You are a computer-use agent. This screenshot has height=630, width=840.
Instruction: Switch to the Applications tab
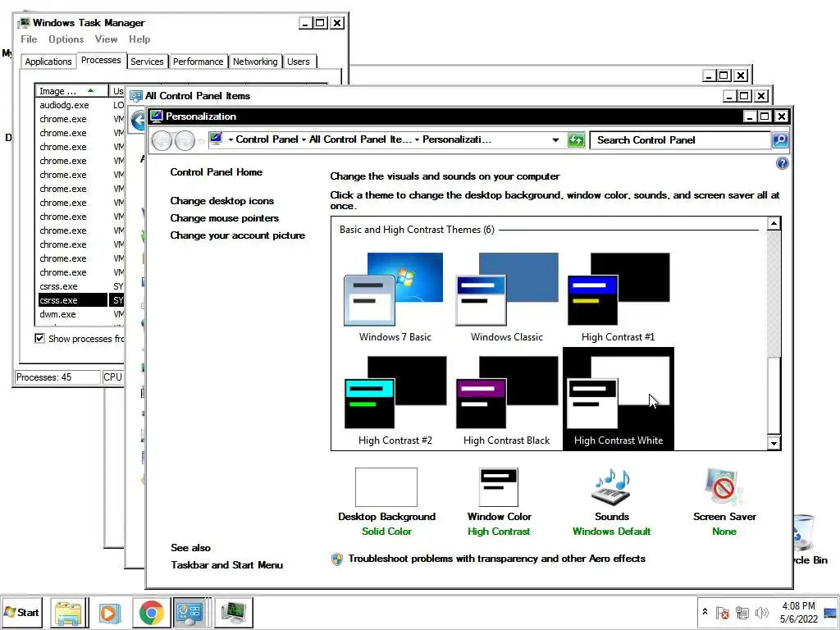click(x=48, y=62)
